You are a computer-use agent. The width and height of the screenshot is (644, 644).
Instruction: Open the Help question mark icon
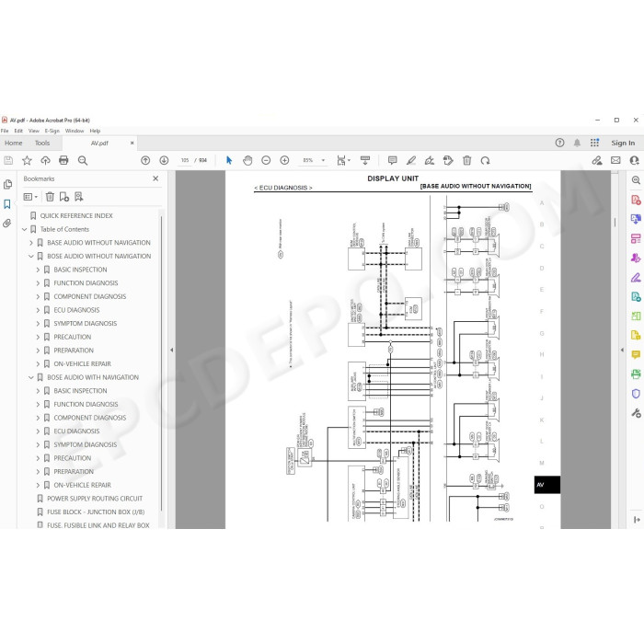tap(559, 143)
